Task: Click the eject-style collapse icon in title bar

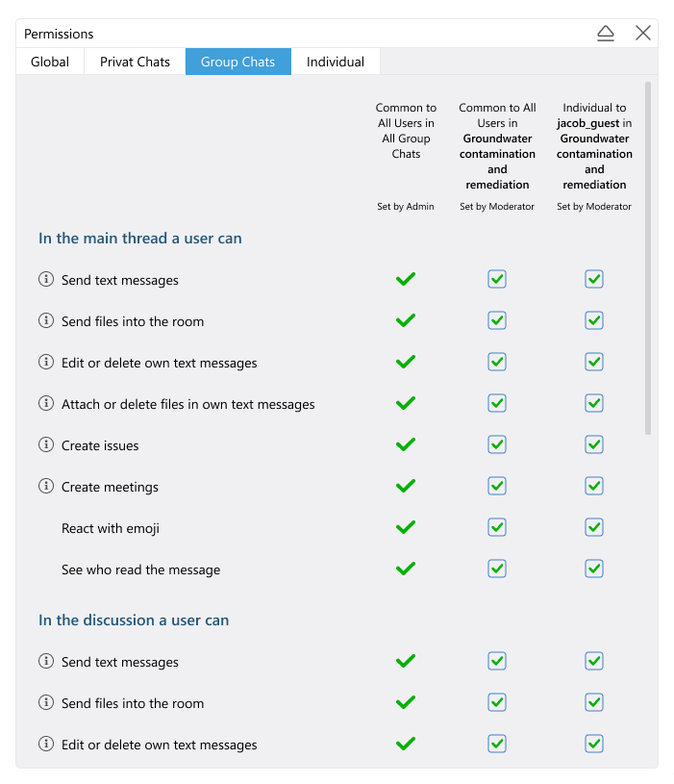Action: (606, 34)
